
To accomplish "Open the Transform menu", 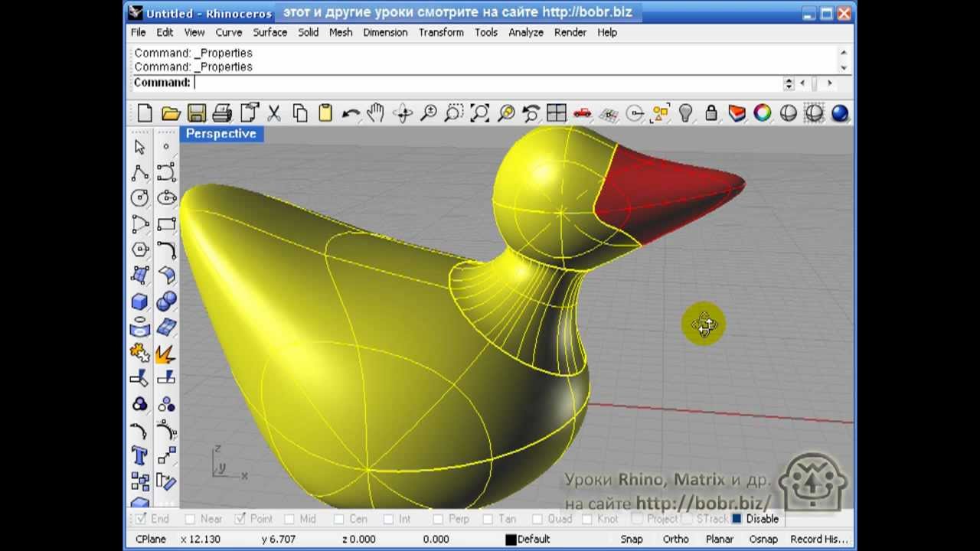I will 441,32.
